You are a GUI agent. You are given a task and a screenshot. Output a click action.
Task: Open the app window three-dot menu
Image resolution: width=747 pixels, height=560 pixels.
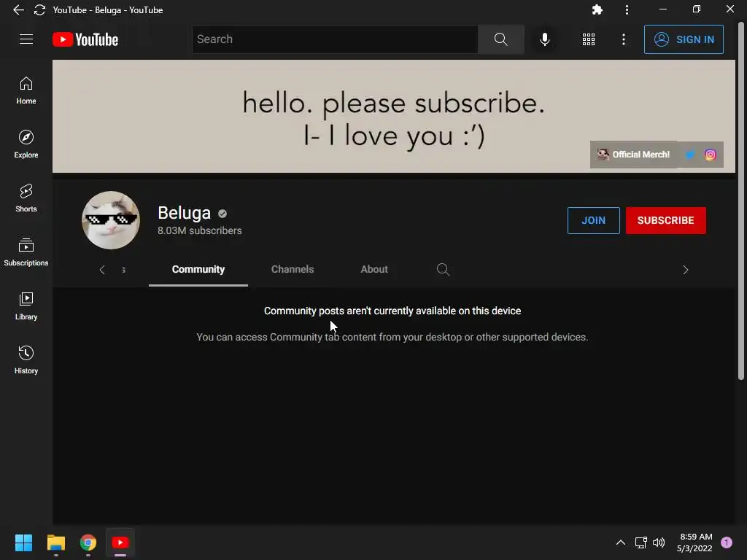tap(627, 9)
